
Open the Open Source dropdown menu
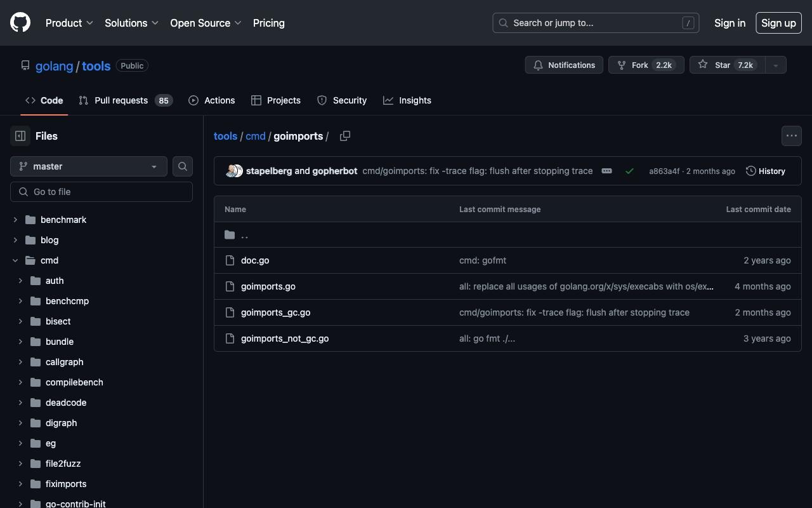206,23
